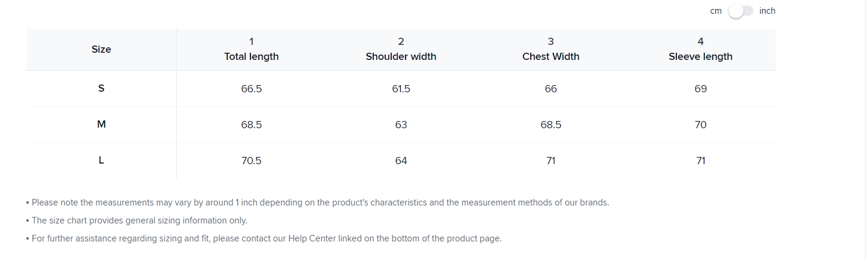Click the 66.5 total length value

pos(251,89)
